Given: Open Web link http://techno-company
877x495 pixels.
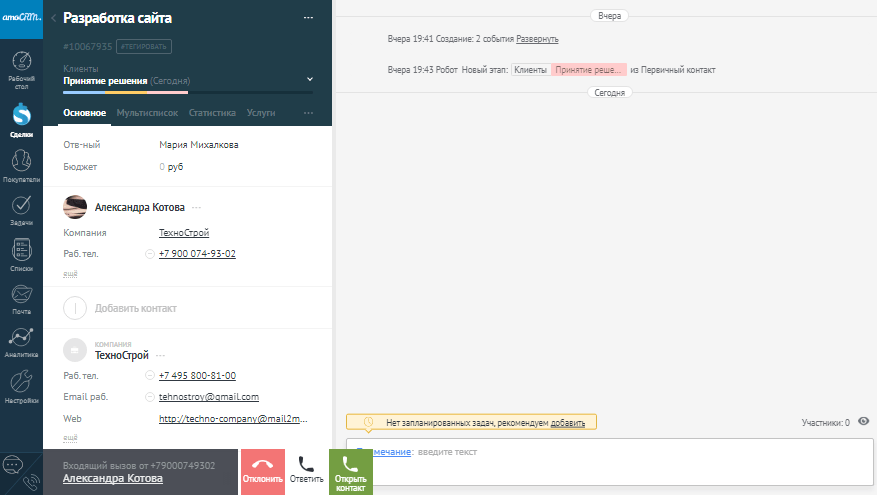Looking at the screenshot, I should point(233,419).
